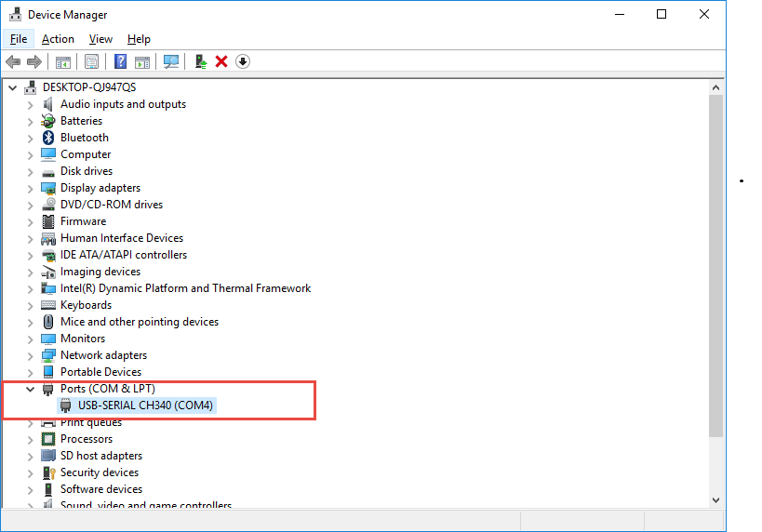Collapse the DESKTOP-QJ947QS root node
The width and height of the screenshot is (762, 532).
(x=13, y=87)
